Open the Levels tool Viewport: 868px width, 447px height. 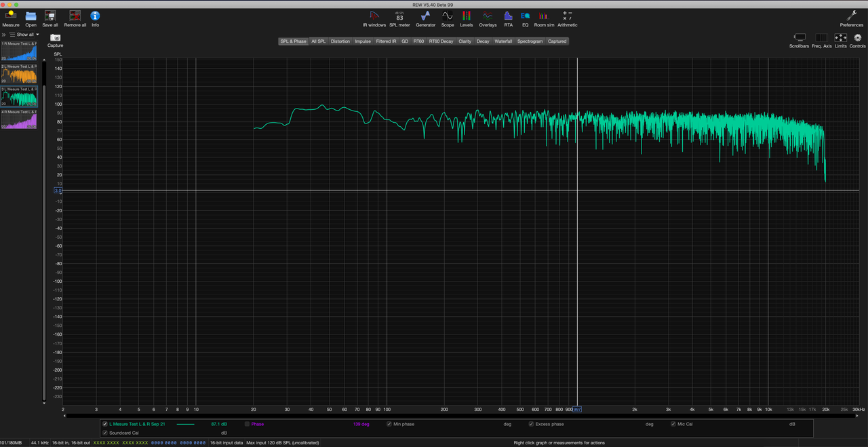(467, 18)
